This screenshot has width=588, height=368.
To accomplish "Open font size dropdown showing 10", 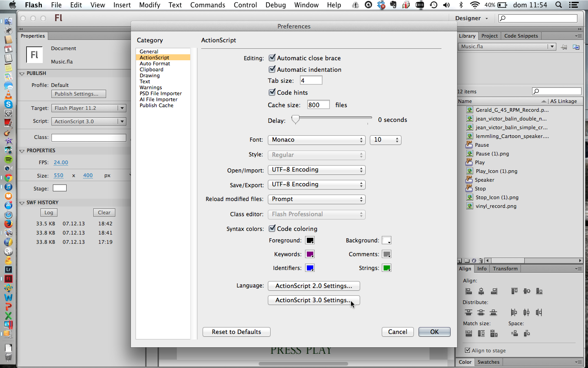I will [385, 140].
